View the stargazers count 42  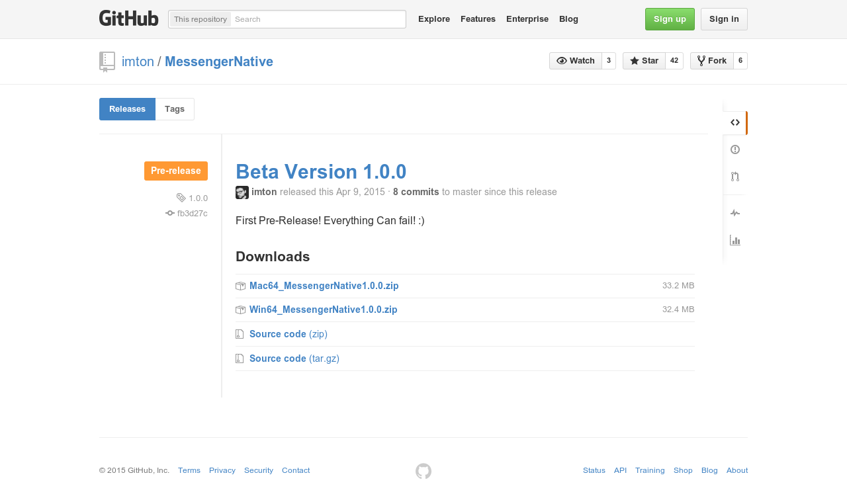coord(674,61)
